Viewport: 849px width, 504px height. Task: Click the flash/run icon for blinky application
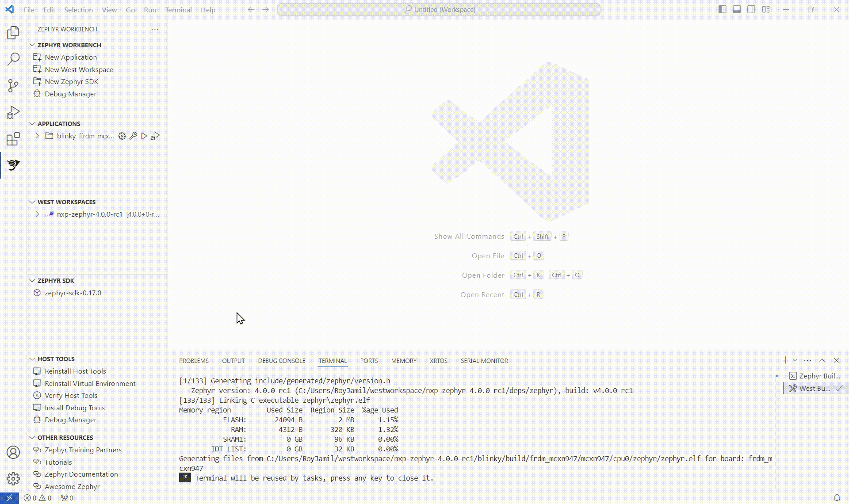click(144, 136)
